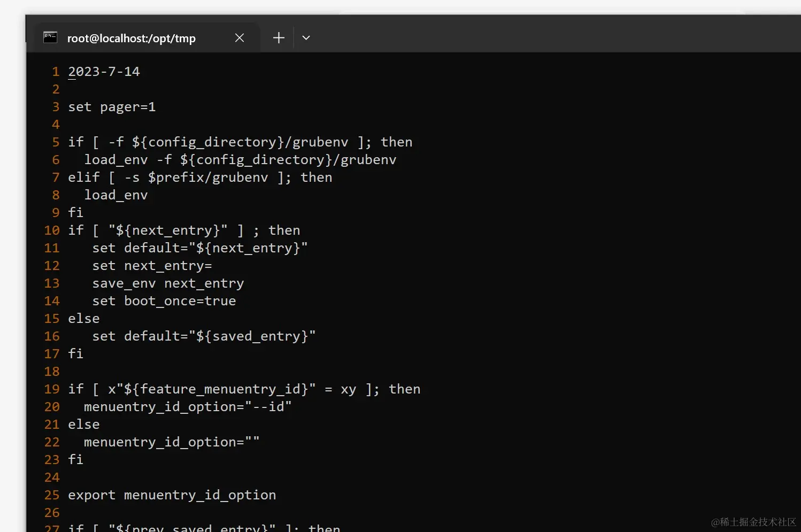Screen dimensions: 801x532
Task: Close the root@localhost:/opt/tmp tab
Action: coord(240,38)
